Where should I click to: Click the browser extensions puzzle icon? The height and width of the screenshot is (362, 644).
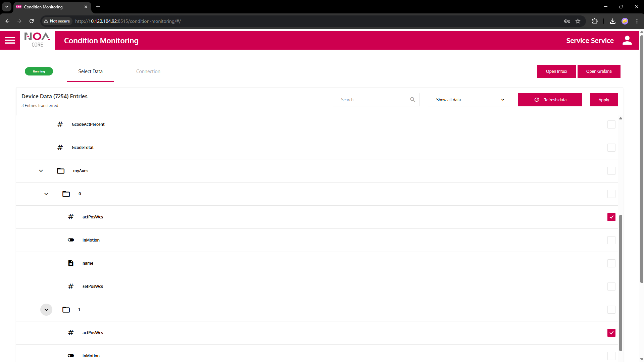point(595,21)
